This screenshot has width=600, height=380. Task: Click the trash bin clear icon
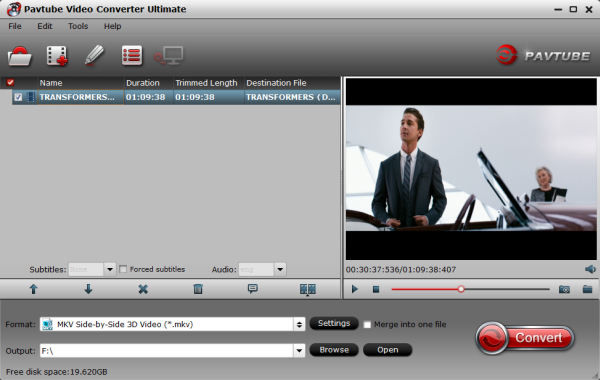coord(198,289)
